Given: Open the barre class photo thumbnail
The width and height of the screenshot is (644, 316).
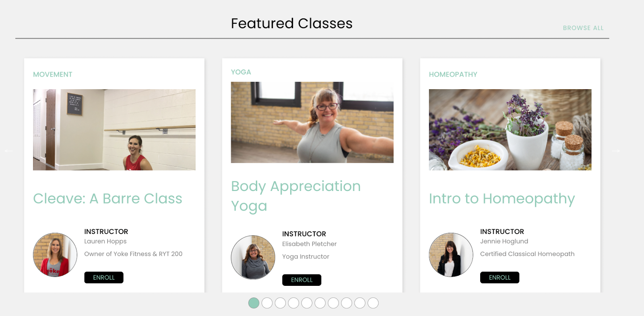Looking at the screenshot, I should click(114, 130).
